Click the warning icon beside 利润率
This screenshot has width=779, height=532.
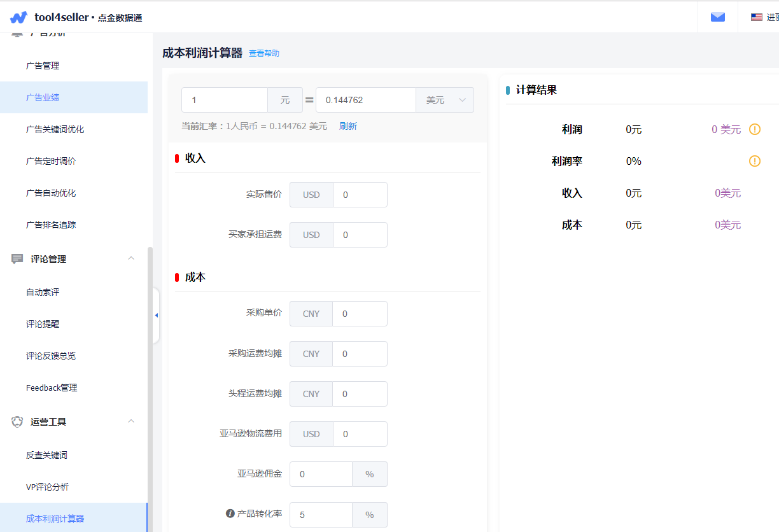pyautogui.click(x=754, y=161)
